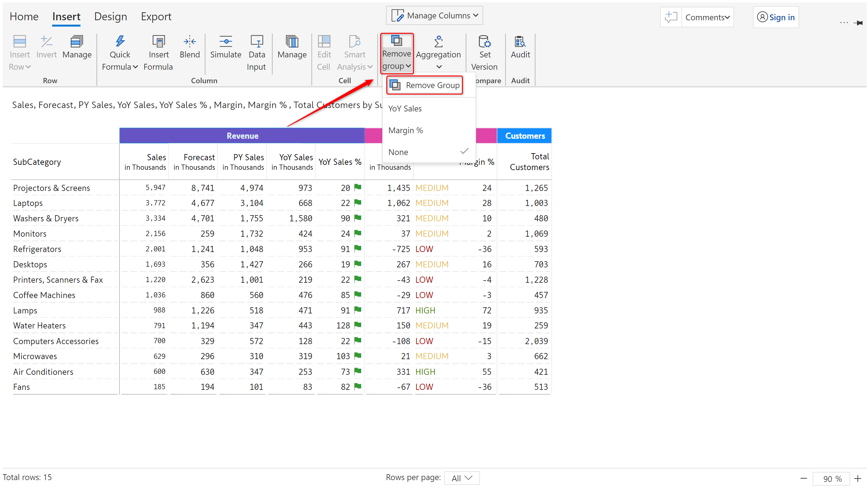Open the Audit tool
Screen dimensions: 868x489
(x=520, y=47)
